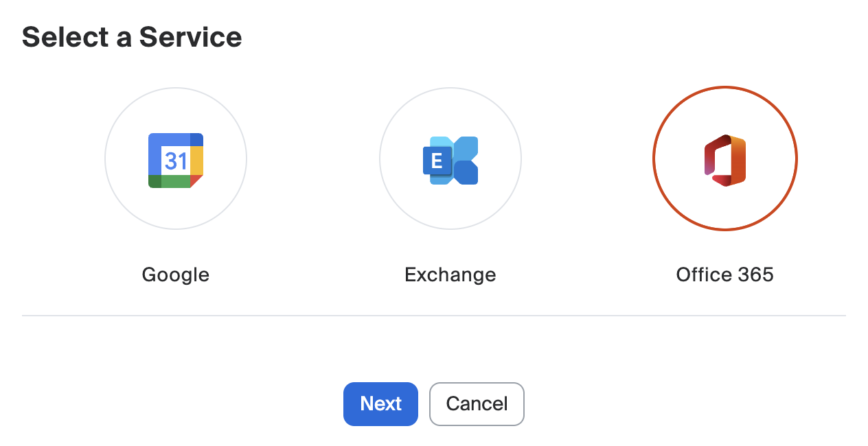The width and height of the screenshot is (868, 446).
Task: Click the "Exchange" text label
Action: [450, 275]
